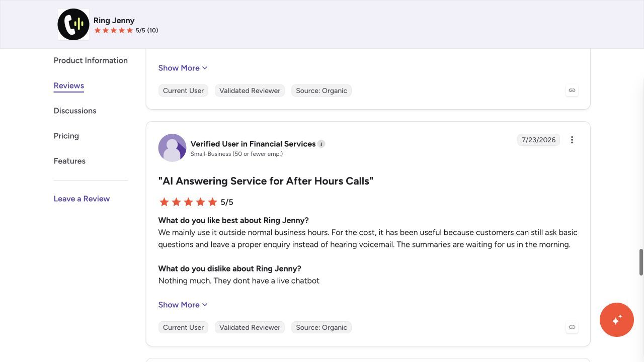Viewport: 644px width, 362px height.
Task: Click "Nothing much. They dont have a live chatbot" text
Action: point(239,281)
